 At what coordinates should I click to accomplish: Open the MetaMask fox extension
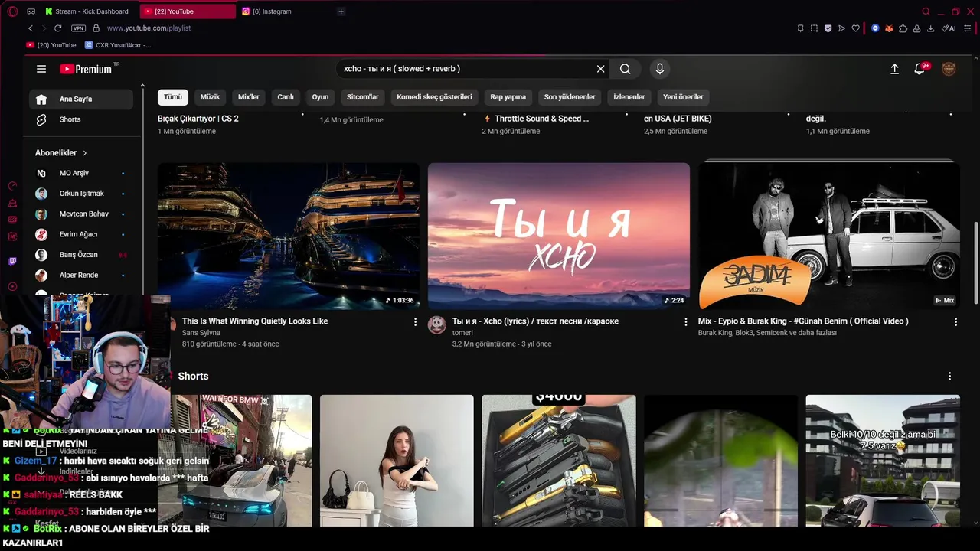[889, 28]
